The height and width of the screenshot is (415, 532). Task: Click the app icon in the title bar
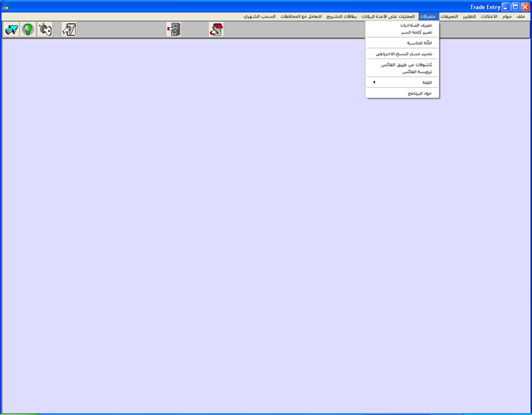pyautogui.click(x=6, y=7)
